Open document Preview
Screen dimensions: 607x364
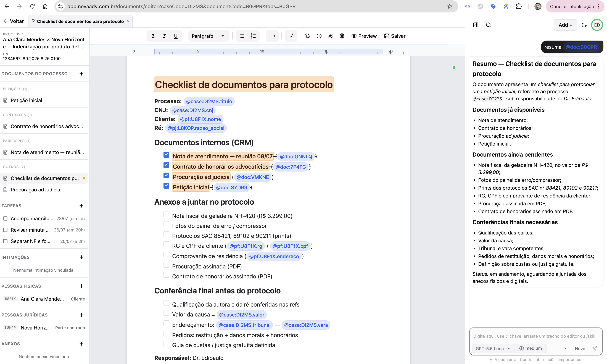click(x=364, y=36)
